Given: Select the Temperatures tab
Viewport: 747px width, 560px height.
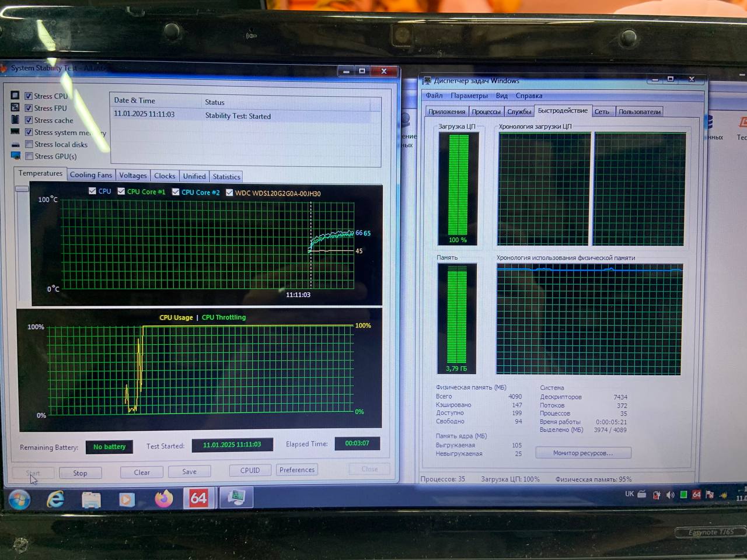Looking at the screenshot, I should point(40,173).
